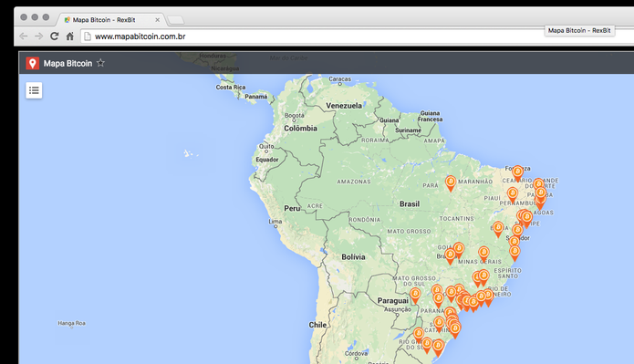Click the red Google Maps pin logo

click(32, 64)
